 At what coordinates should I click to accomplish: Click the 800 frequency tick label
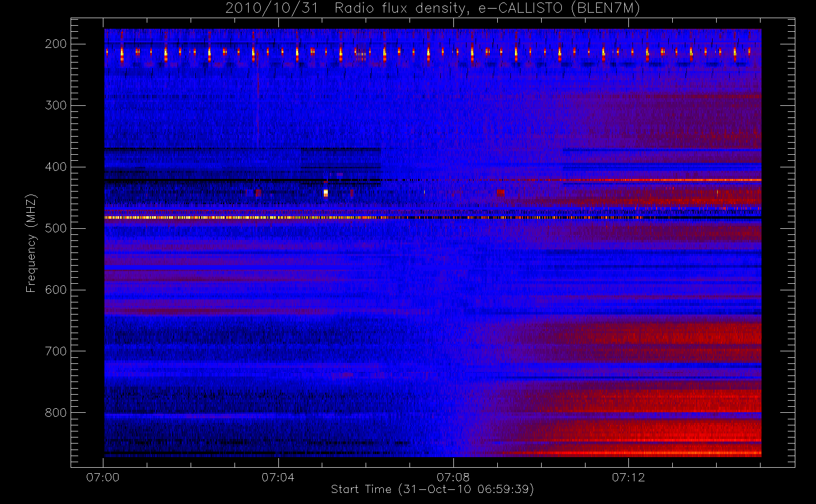(55, 413)
